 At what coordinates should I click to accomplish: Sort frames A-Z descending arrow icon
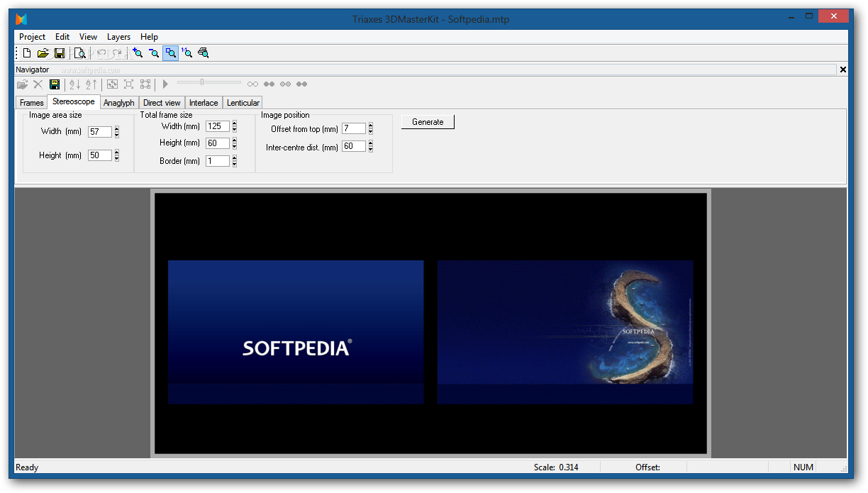74,84
